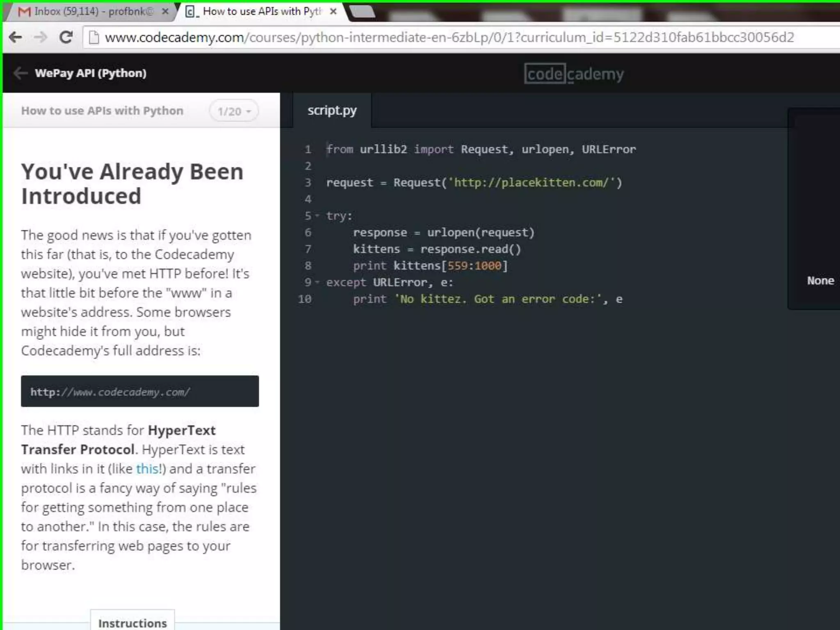Go back using WePay API arrow
This screenshot has height=630, width=840.
(x=20, y=73)
